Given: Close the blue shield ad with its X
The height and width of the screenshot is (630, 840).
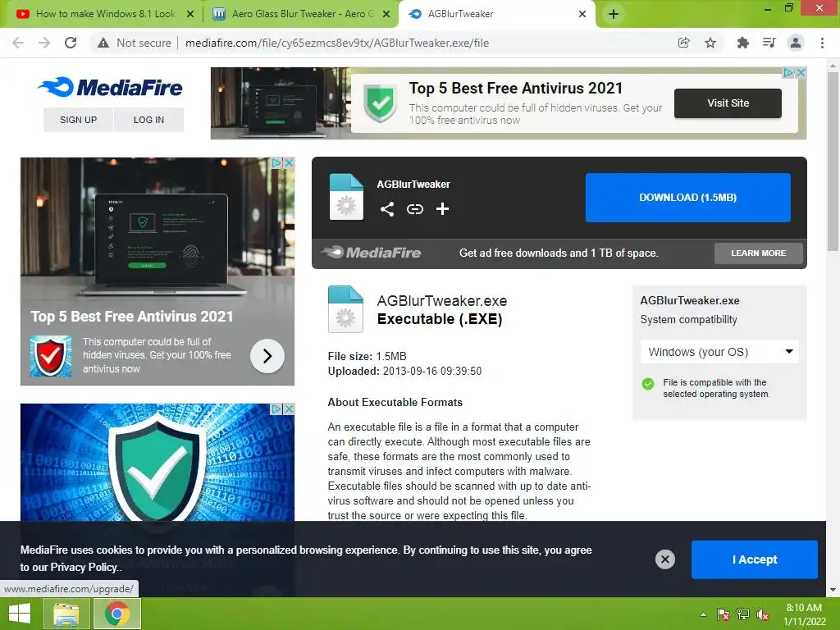Looking at the screenshot, I should click(x=289, y=409).
